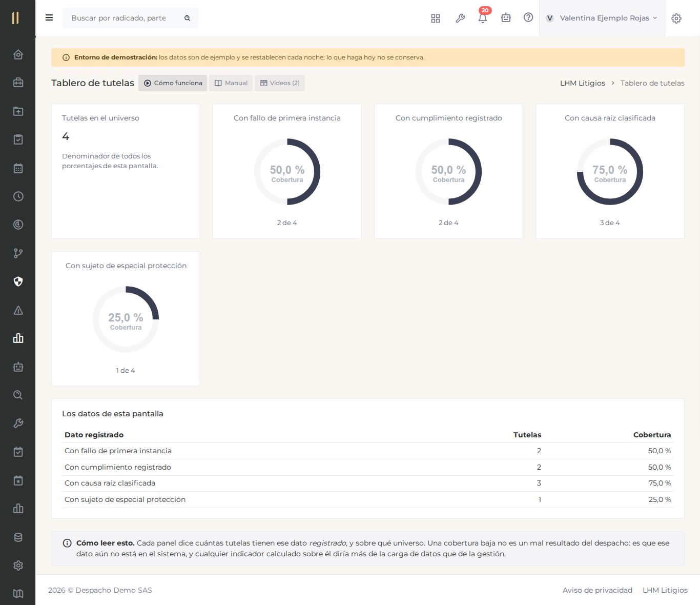Select the Tutelas en el universo card
Image resolution: width=700 pixels, height=605 pixels.
126,171
